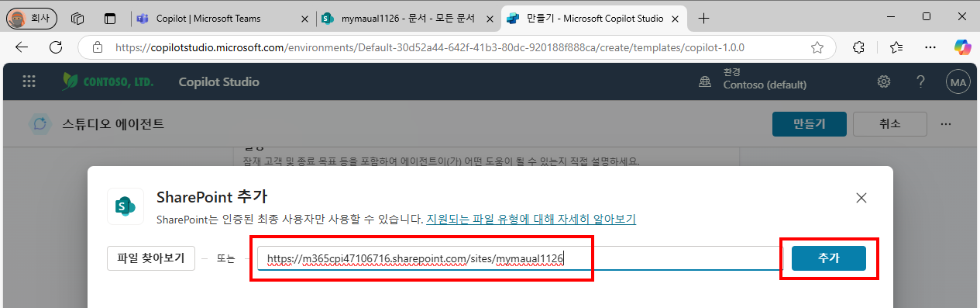Image resolution: width=980 pixels, height=308 pixels.
Task: Click the SharePoint URL input field
Action: pyautogui.click(x=520, y=258)
